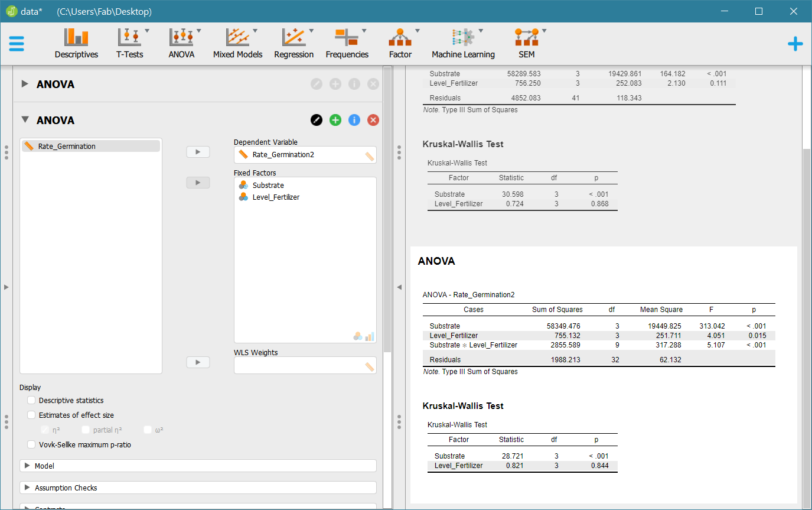Screen dimensions: 812x510
Task: Duplicate the expanded ANOVA analysis with green plus
Action: pyautogui.click(x=335, y=120)
